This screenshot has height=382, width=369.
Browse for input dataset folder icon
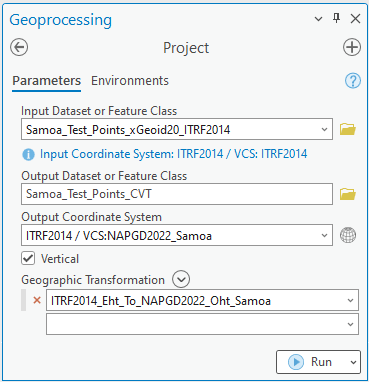(348, 129)
